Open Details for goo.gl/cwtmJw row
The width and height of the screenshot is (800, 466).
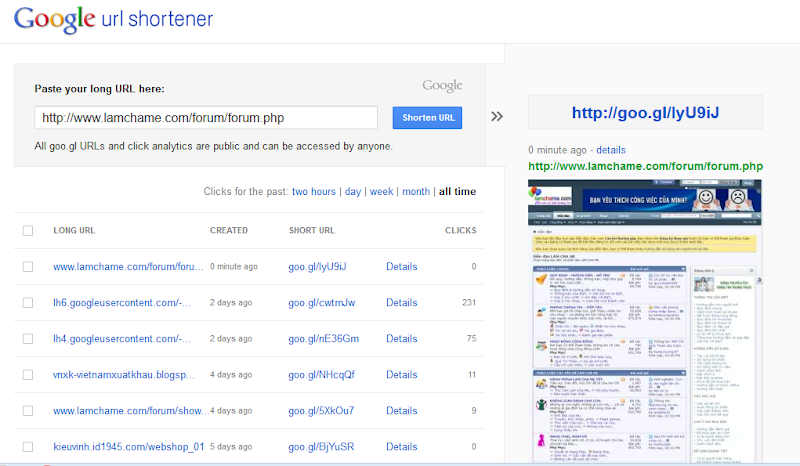click(402, 303)
